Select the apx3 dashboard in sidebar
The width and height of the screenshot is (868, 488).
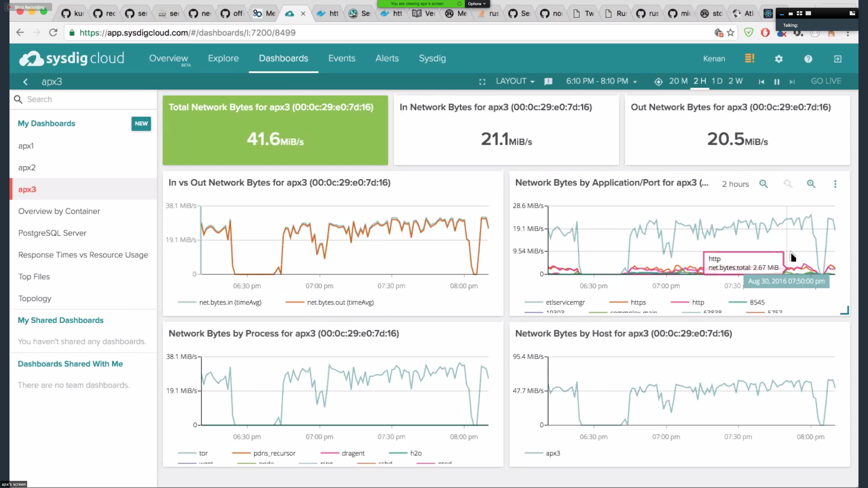[83, 189]
